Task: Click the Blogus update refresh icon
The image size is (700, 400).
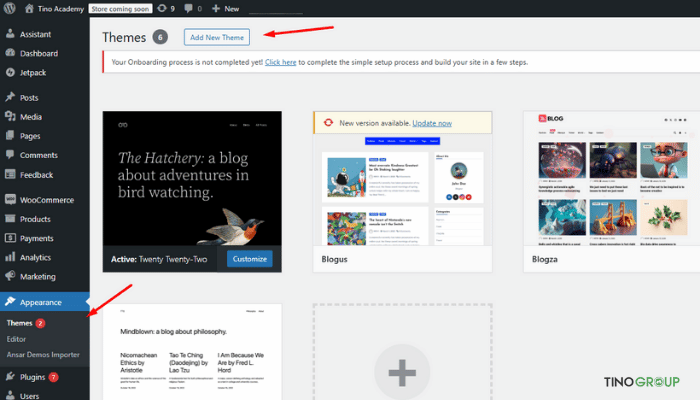Action: click(x=328, y=123)
